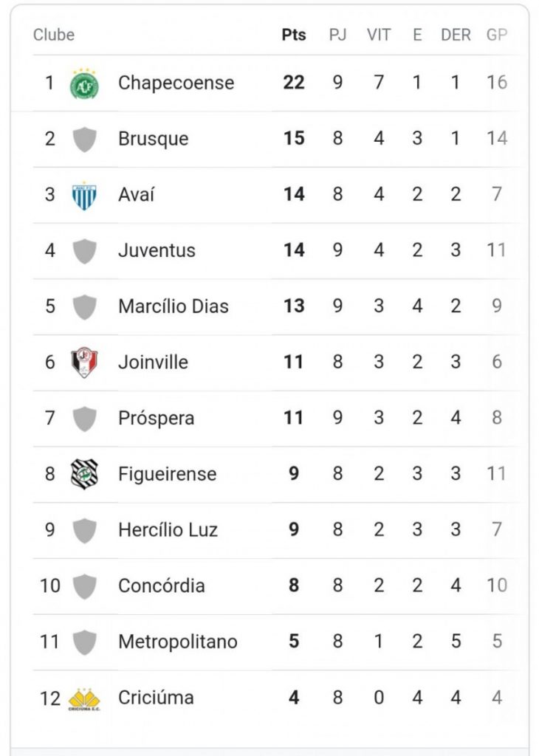The height and width of the screenshot is (756, 539).
Task: Click the Juventus placeholder shield icon
Action: click(x=84, y=251)
